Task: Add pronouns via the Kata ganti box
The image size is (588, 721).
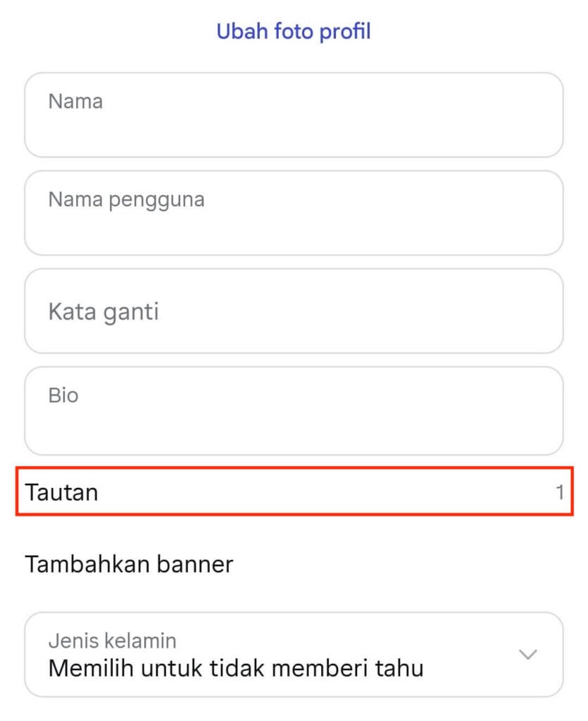Action: pyautogui.click(x=294, y=310)
